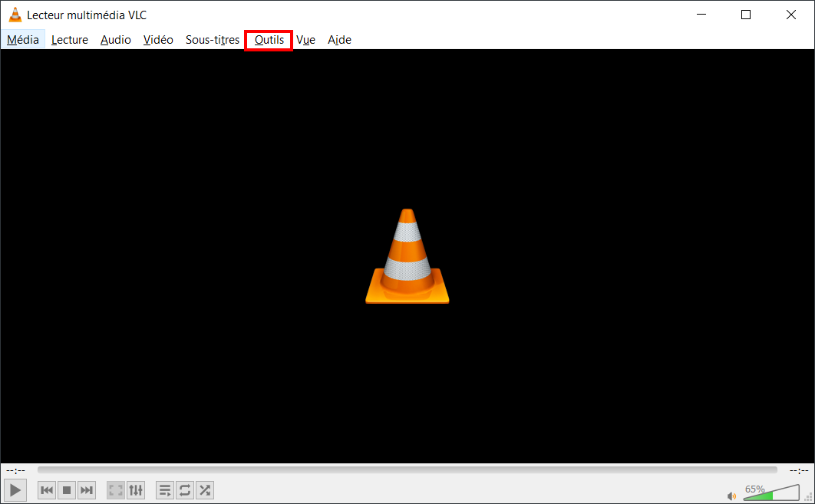Mute audio via speaker icon

click(731, 496)
